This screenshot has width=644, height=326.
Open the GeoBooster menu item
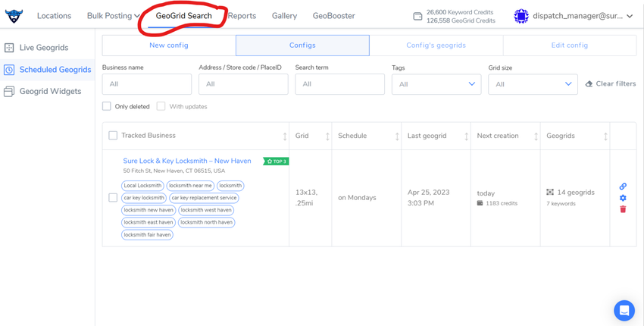tap(334, 16)
